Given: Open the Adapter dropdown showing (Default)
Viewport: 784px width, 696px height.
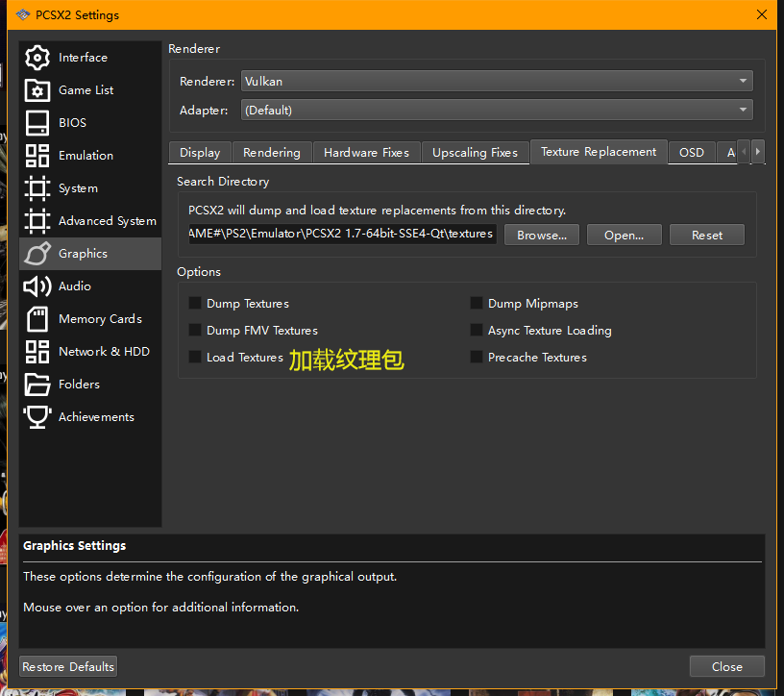Looking at the screenshot, I should pyautogui.click(x=497, y=111).
